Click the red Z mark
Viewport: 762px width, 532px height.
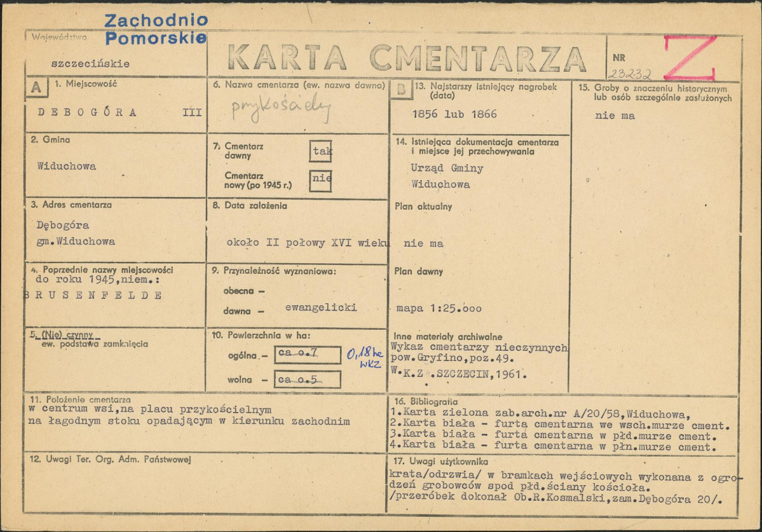[x=690, y=57]
